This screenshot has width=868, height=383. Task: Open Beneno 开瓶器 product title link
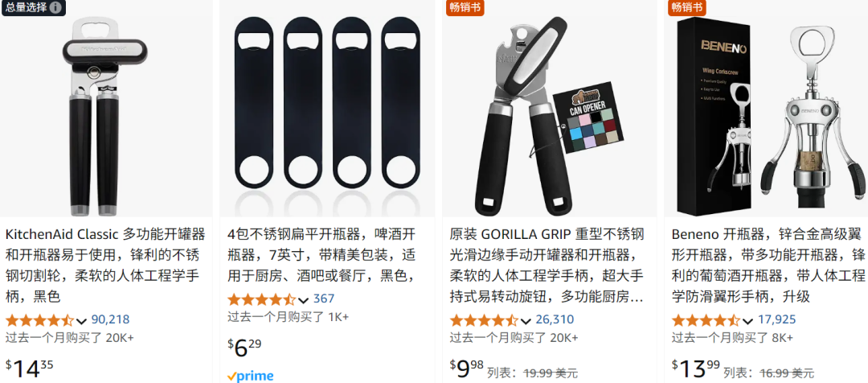768,266
